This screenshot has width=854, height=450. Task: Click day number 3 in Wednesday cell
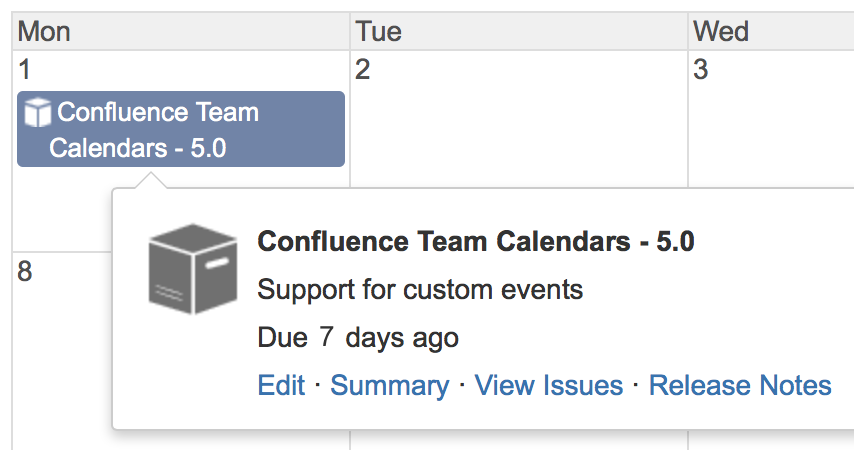tap(701, 70)
